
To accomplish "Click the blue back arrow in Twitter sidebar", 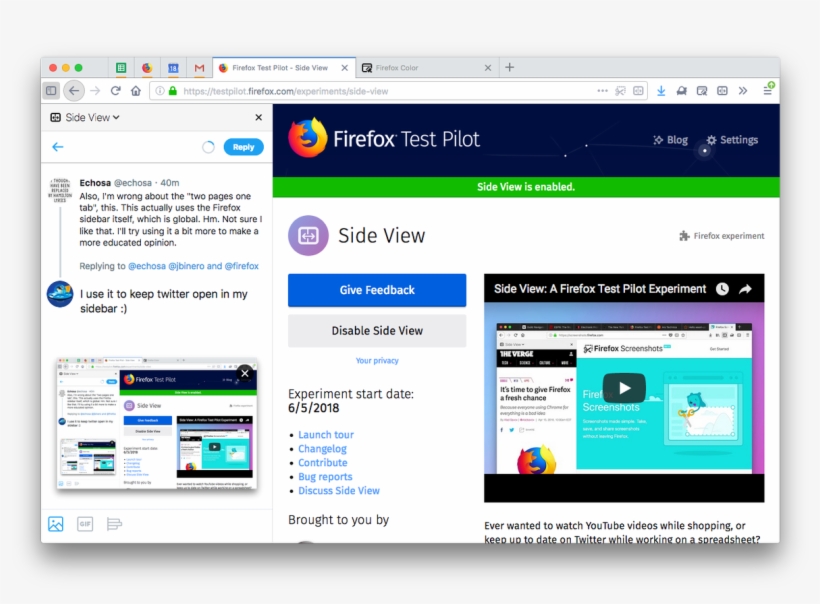I will [58, 147].
